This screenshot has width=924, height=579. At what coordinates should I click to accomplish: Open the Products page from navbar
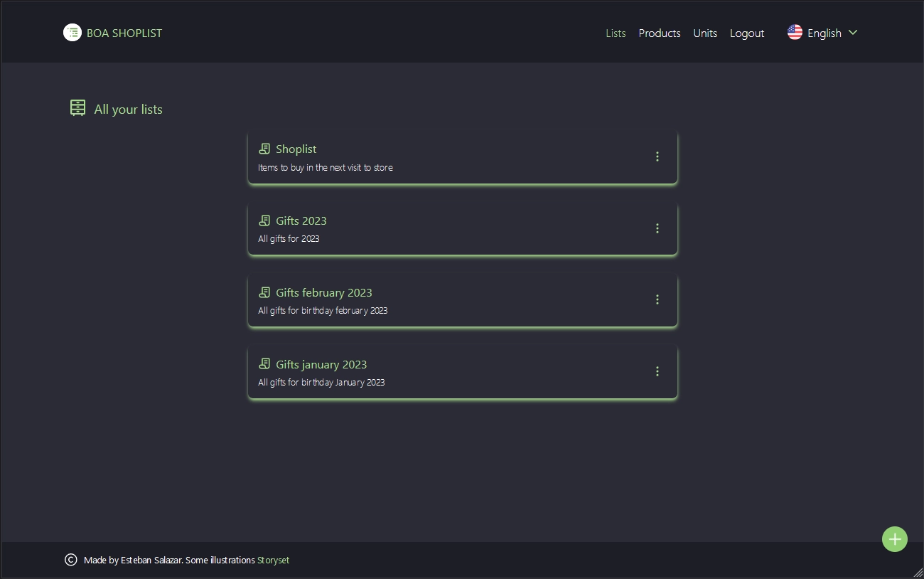(x=659, y=33)
